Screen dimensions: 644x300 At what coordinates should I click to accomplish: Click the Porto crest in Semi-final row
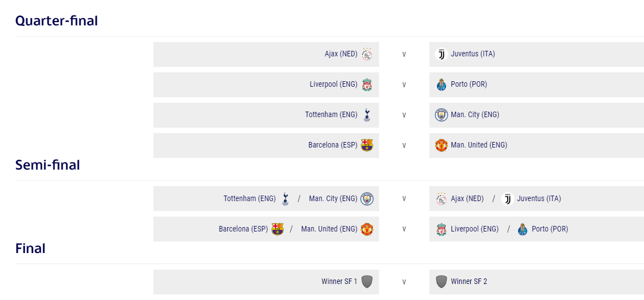point(523,229)
